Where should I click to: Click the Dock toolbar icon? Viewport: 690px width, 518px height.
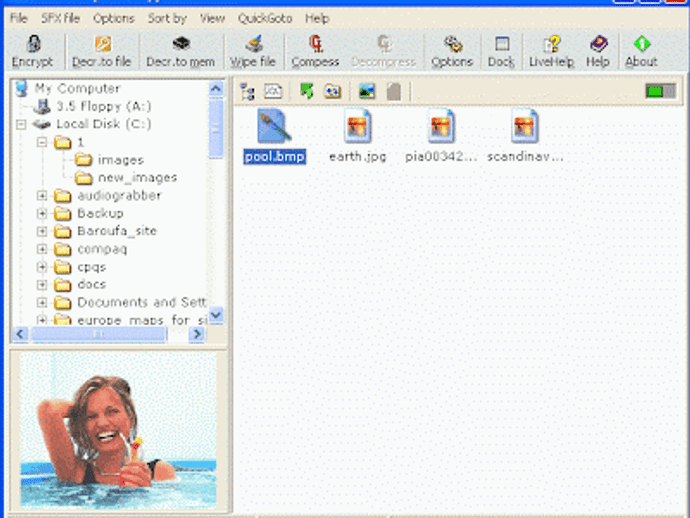click(x=501, y=51)
